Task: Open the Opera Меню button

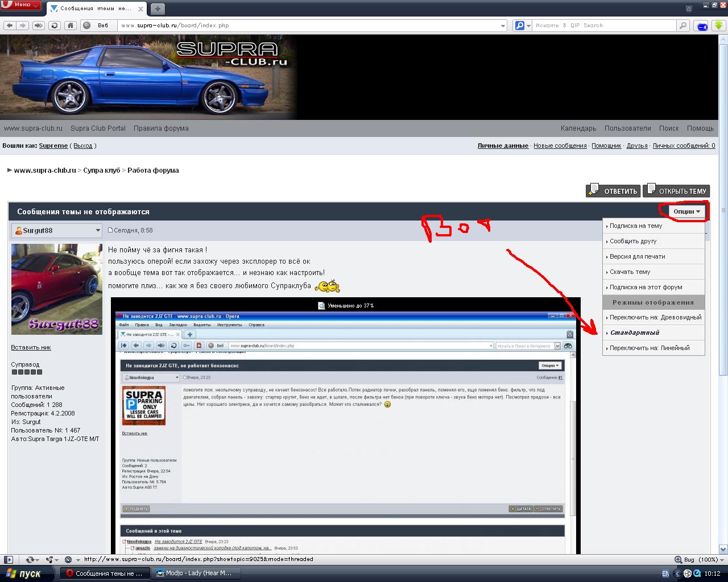Action: [22, 5]
